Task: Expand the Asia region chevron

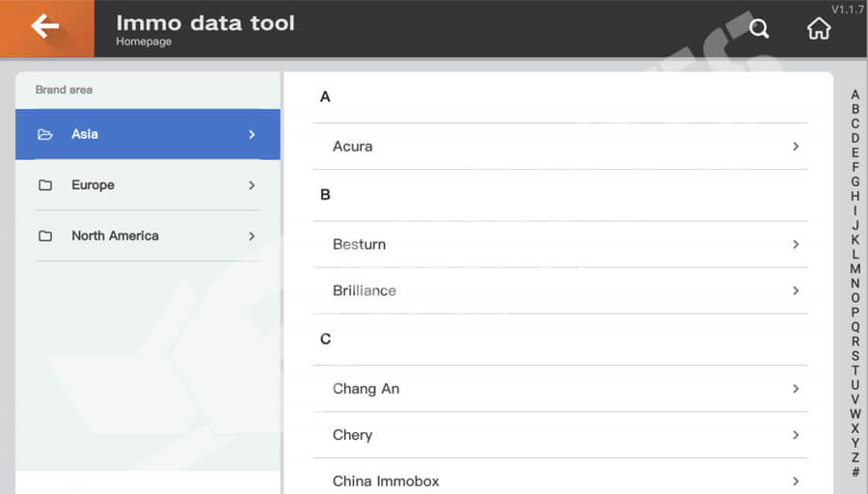Action: coord(252,134)
